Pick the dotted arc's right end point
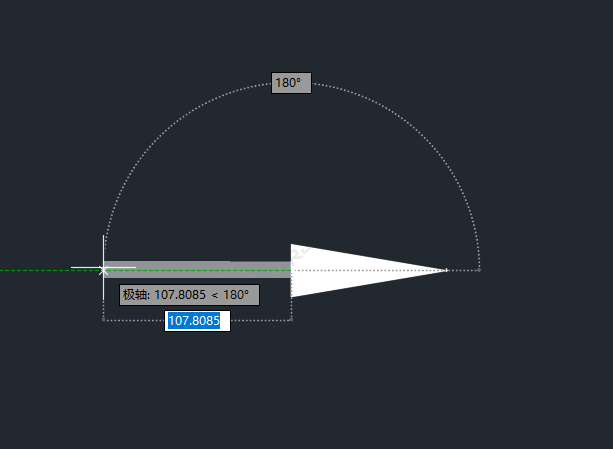Viewport: 613px width, 449px height. coord(479,270)
